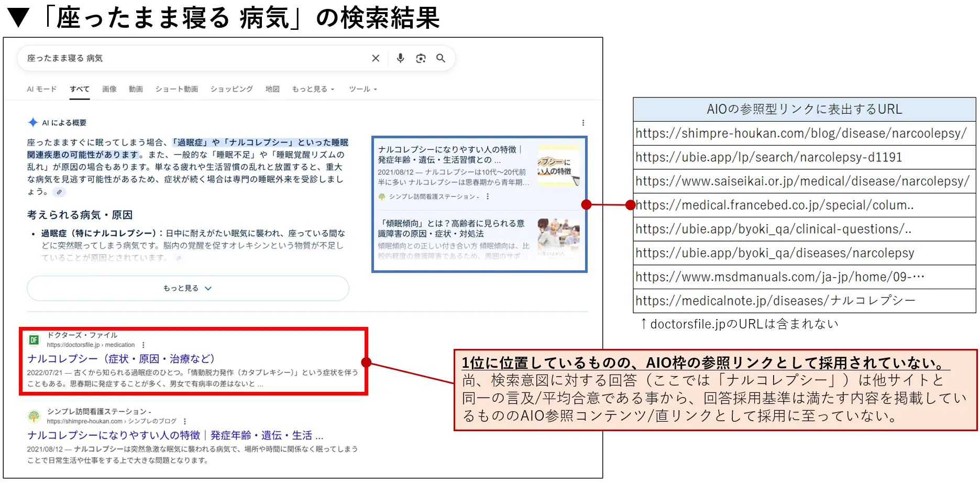Click the magnifying glass search icon
Image resolution: width=980 pixels, height=483 pixels.
coord(441,58)
